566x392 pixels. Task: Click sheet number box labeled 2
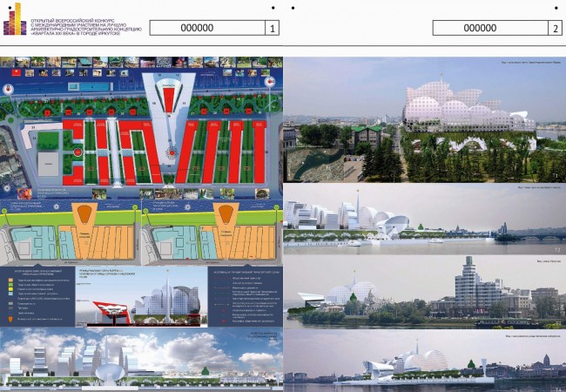pos(556,28)
